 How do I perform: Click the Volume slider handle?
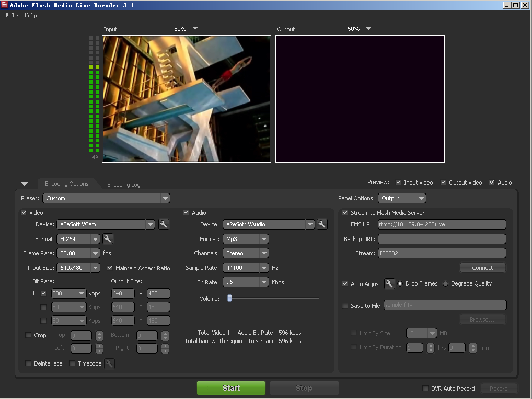click(230, 298)
